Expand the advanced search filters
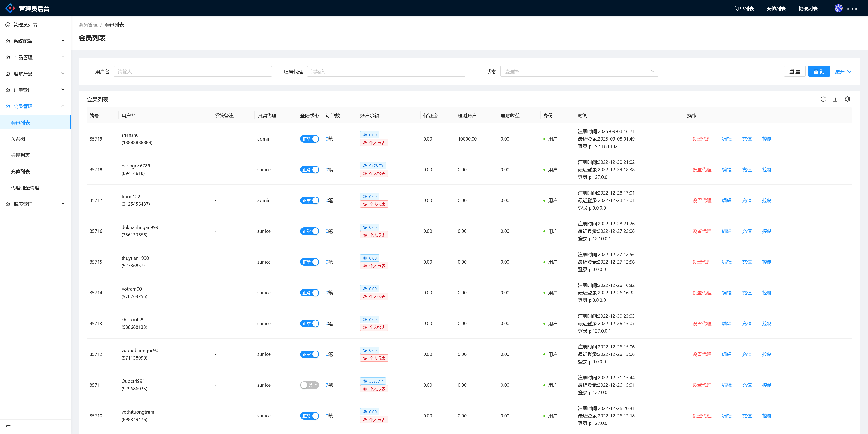Image resolution: width=868 pixels, height=434 pixels. (843, 72)
